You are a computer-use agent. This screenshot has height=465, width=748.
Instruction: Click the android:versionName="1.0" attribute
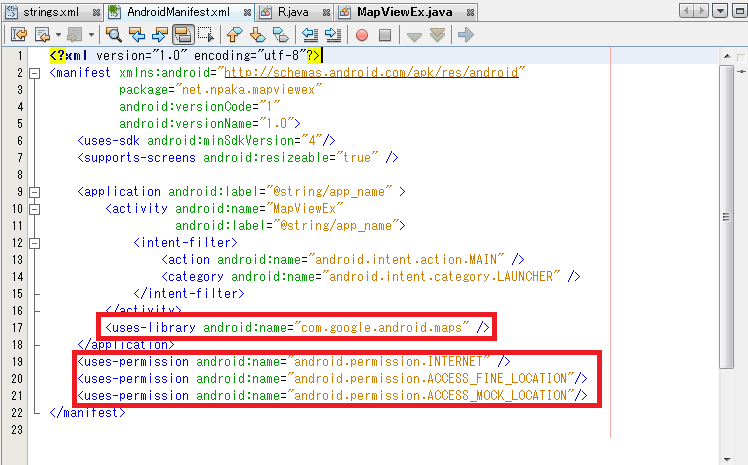[207, 124]
